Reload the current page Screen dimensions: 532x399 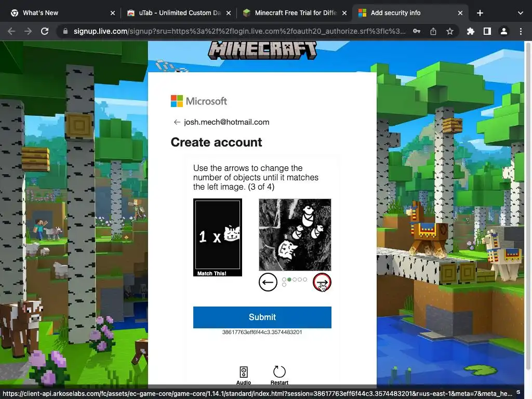[x=45, y=31]
